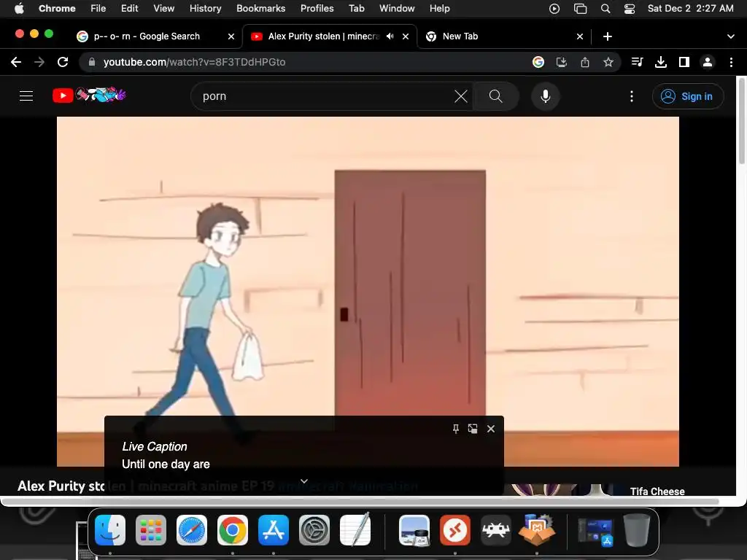Go back with the browser back arrow
Screen dimensions: 747x560
(x=16, y=62)
